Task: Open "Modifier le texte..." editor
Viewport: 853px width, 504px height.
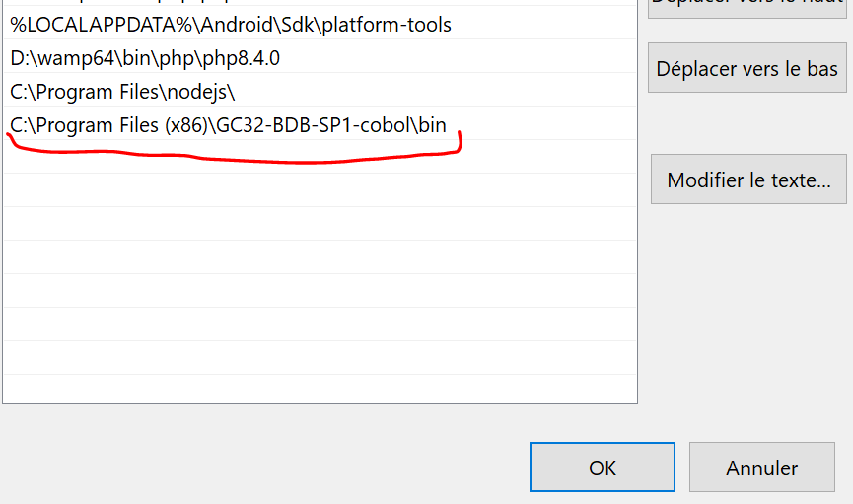Action: [748, 180]
